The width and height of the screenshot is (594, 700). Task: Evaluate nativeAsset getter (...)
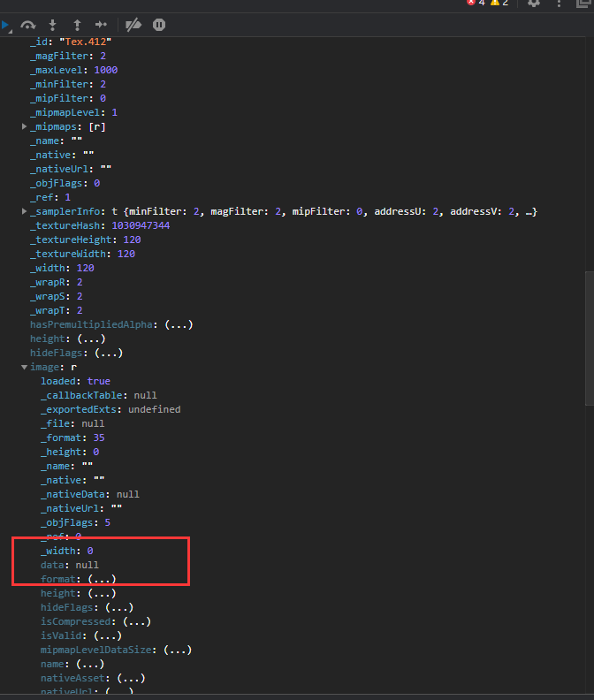pyautogui.click(x=132, y=678)
